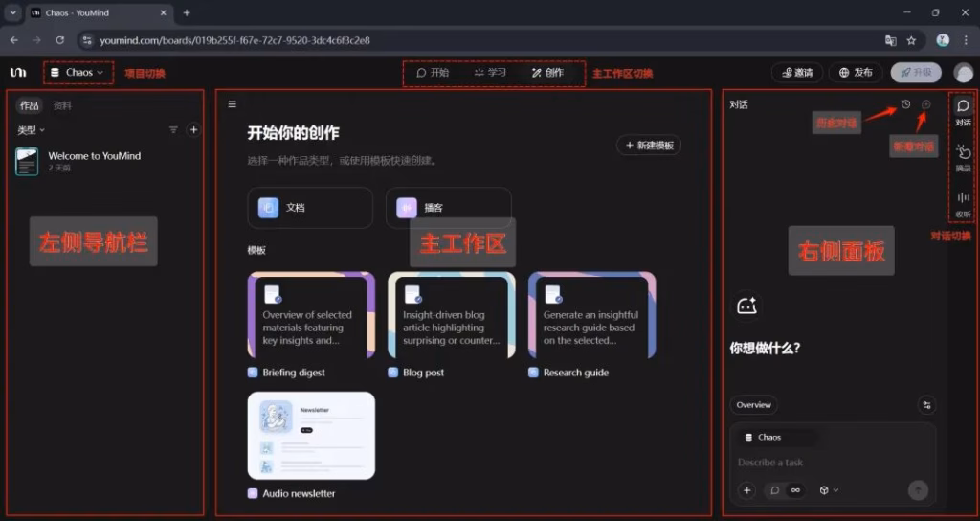Expand the 类型 type filter dropdown
Image resolution: width=980 pixels, height=521 pixels.
(x=32, y=129)
